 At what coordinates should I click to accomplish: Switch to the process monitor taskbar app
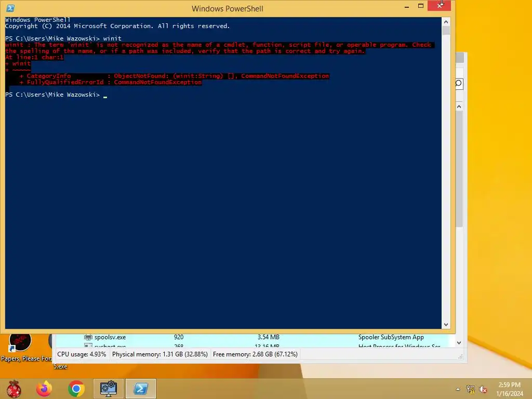[x=109, y=389]
